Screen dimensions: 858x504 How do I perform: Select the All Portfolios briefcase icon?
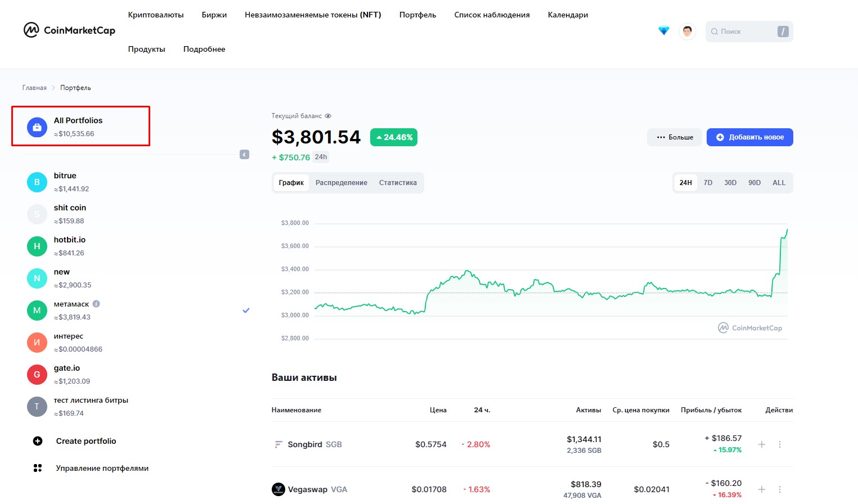(x=37, y=127)
